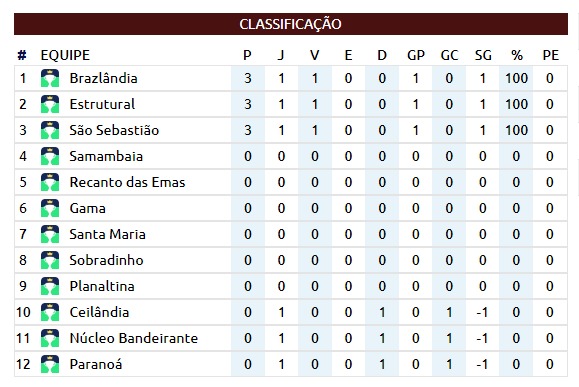The image size is (579, 387).
Task: Click the CLASSIFICAÇÃO title bar
Action: 291,24
